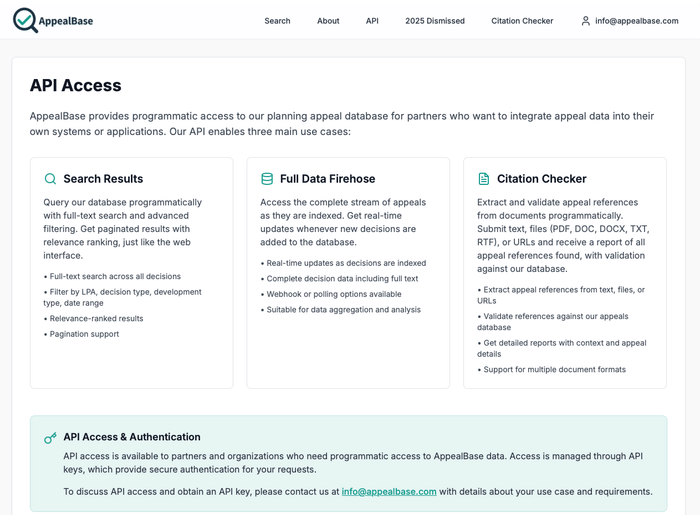Click the Full Data Firehose database icon
The image size is (700, 515).
pyautogui.click(x=267, y=179)
